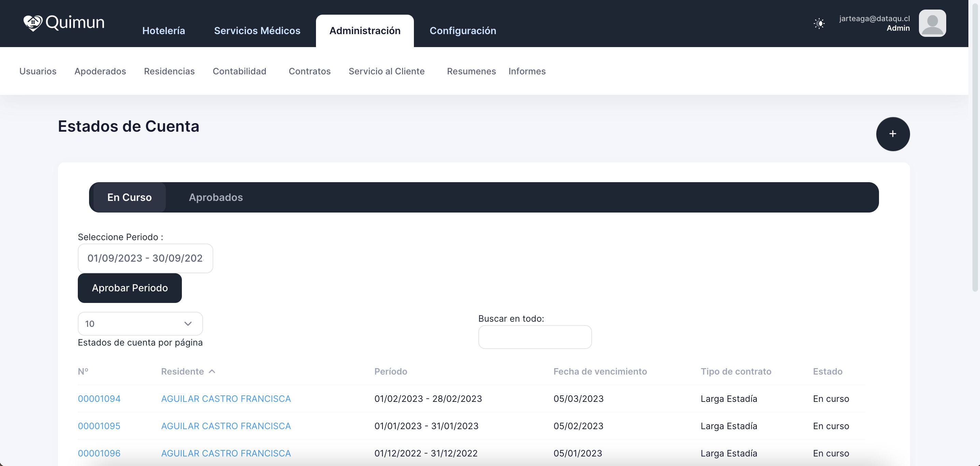The height and width of the screenshot is (466, 980).
Task: Open Contratos submenu
Action: tap(309, 71)
